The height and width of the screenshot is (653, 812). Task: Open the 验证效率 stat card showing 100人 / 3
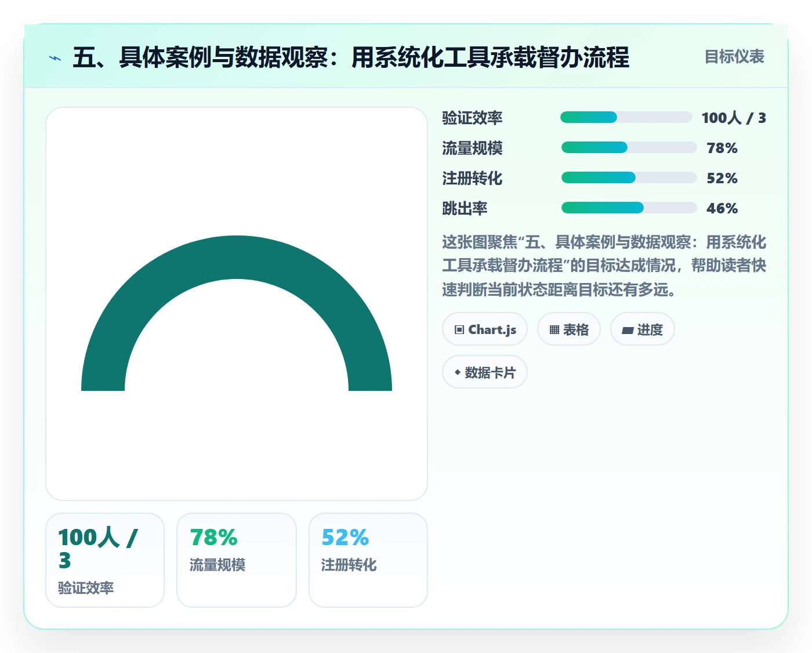pos(105,560)
